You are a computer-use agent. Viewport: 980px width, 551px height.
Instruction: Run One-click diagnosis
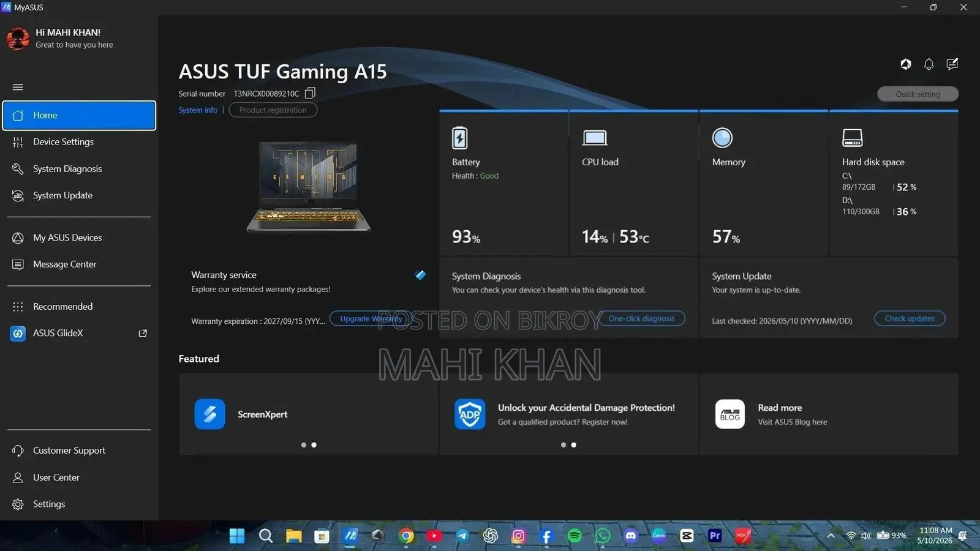pos(641,318)
